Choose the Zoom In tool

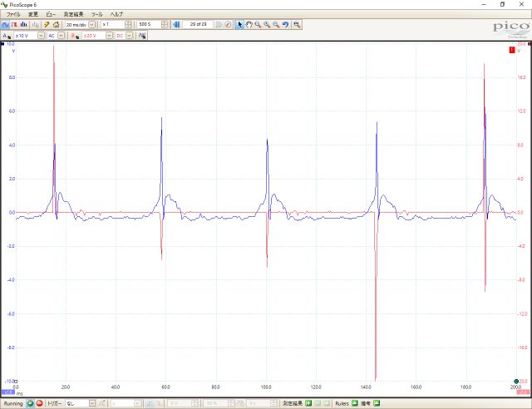tap(267, 24)
